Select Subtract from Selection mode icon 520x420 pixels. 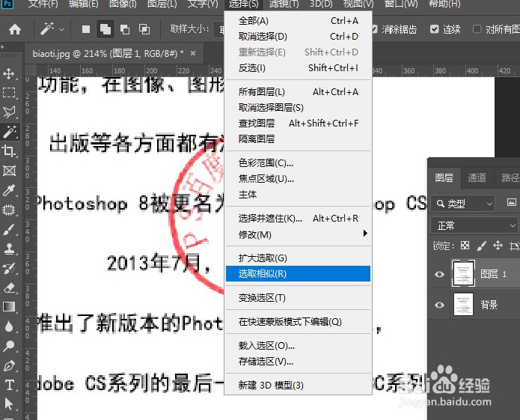(x=125, y=29)
